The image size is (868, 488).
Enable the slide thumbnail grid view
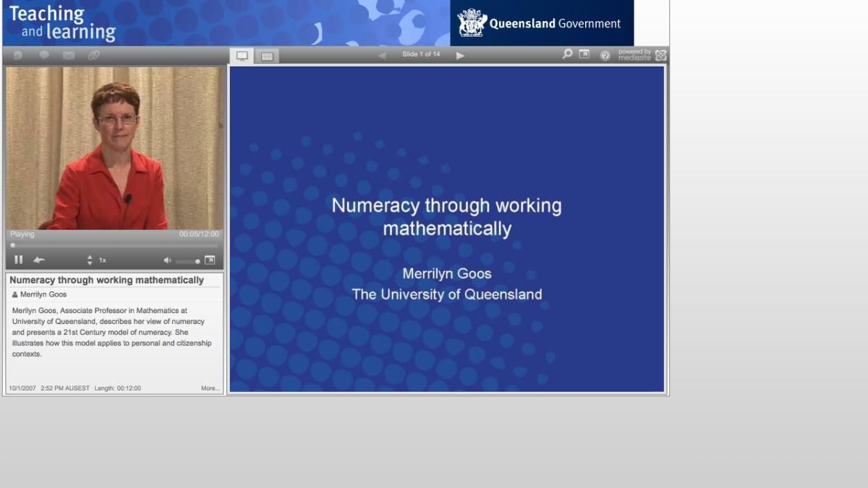(267, 55)
